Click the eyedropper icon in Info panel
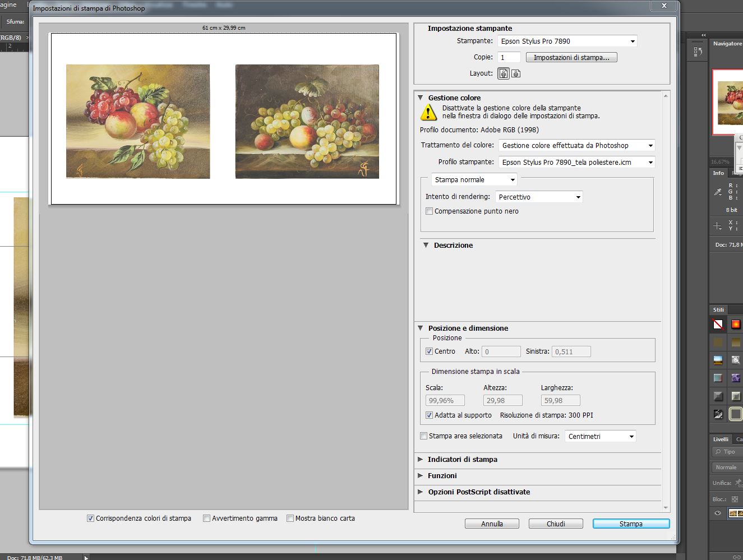The width and height of the screenshot is (743, 560). point(718,192)
